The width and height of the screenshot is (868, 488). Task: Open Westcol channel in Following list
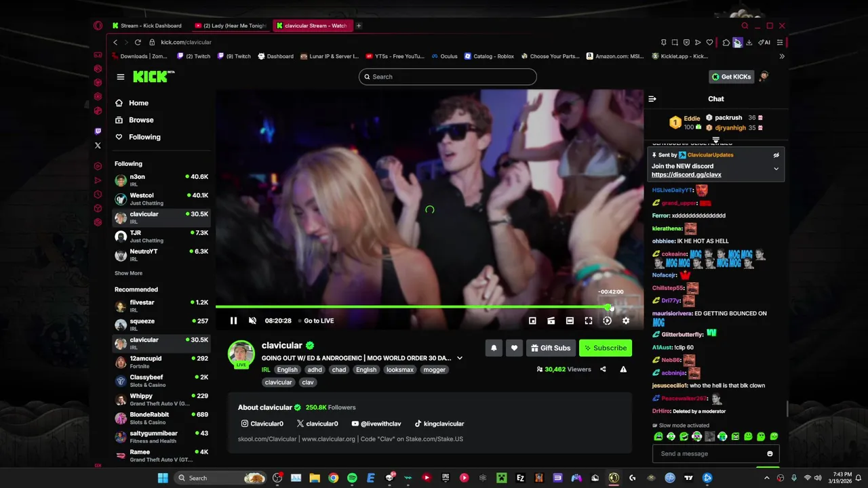tap(161, 199)
